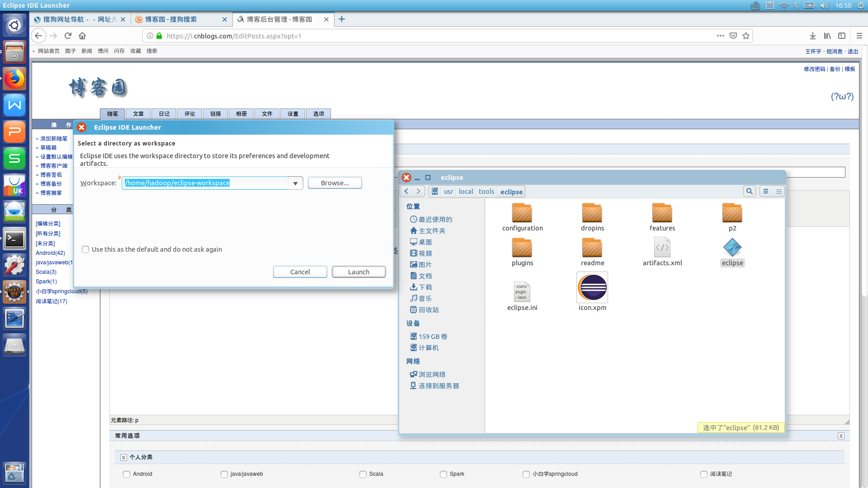868x488 pixels.
Task: Click the Browse... button
Action: (x=335, y=183)
